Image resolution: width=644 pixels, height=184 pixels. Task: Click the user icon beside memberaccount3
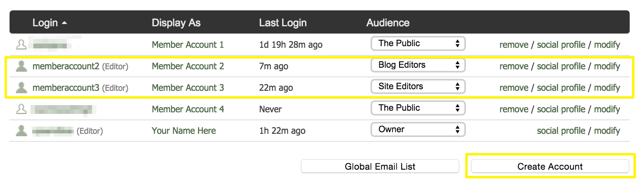coord(21,88)
